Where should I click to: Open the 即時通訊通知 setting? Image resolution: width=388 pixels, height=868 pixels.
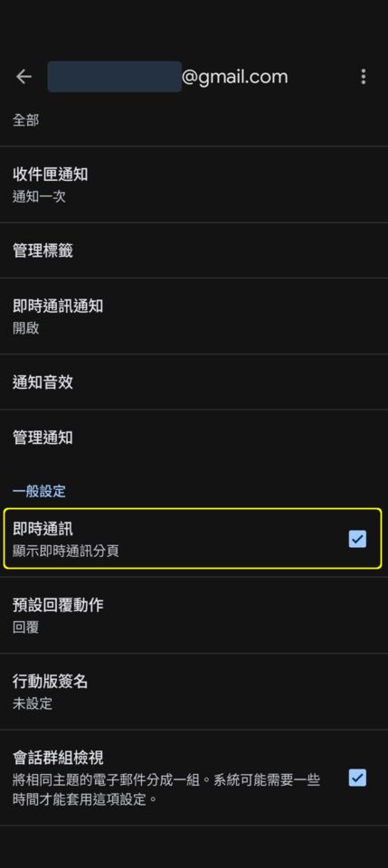194,316
